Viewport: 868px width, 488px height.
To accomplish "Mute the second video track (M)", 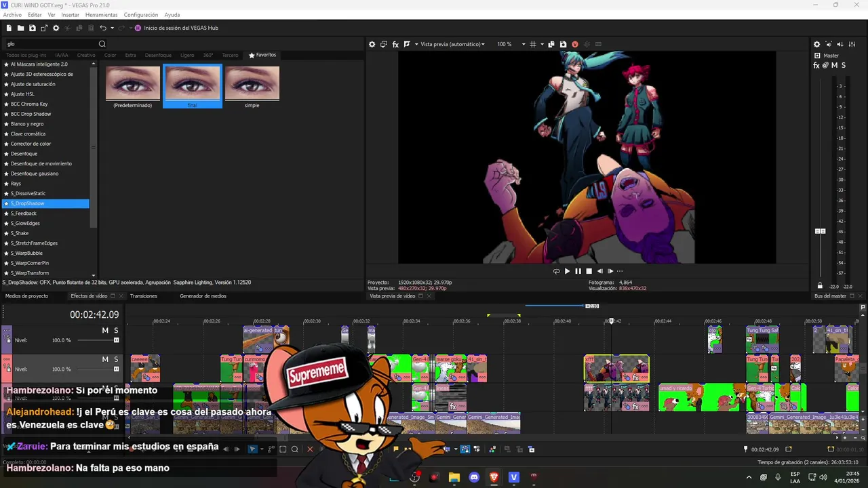I will tap(105, 359).
